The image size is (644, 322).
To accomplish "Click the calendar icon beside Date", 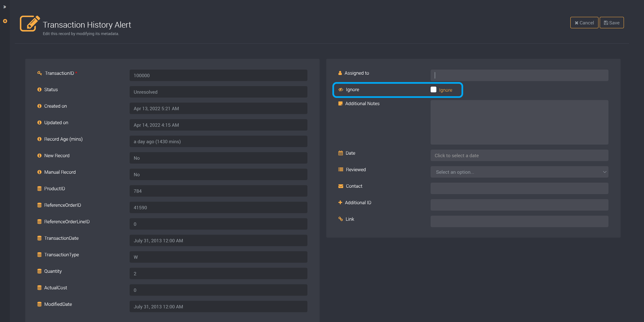I will coord(340,153).
